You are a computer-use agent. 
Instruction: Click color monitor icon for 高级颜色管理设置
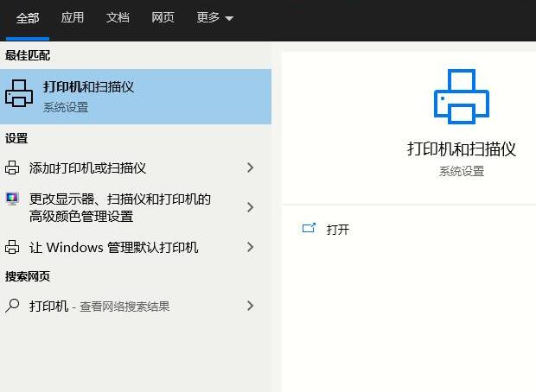pos(12,199)
